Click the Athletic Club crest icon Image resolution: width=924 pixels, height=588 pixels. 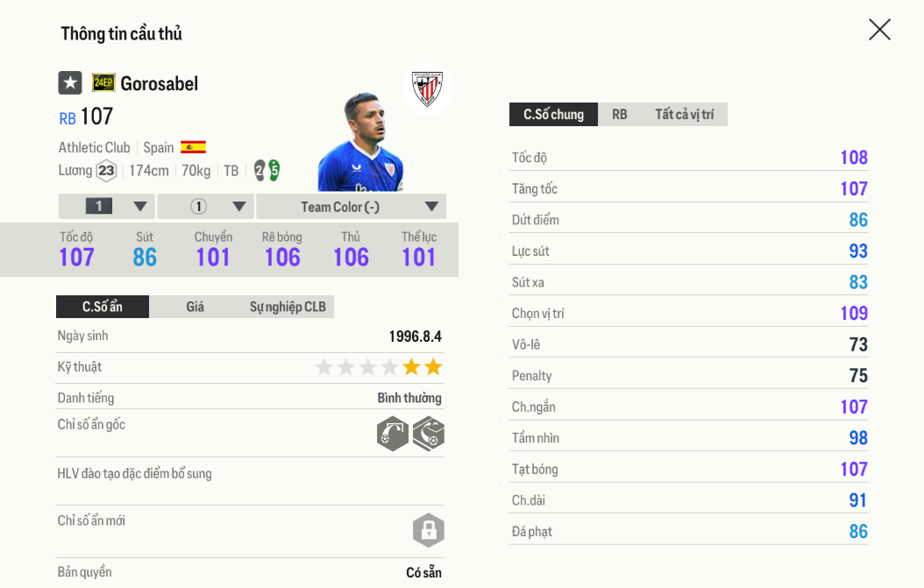[427, 89]
